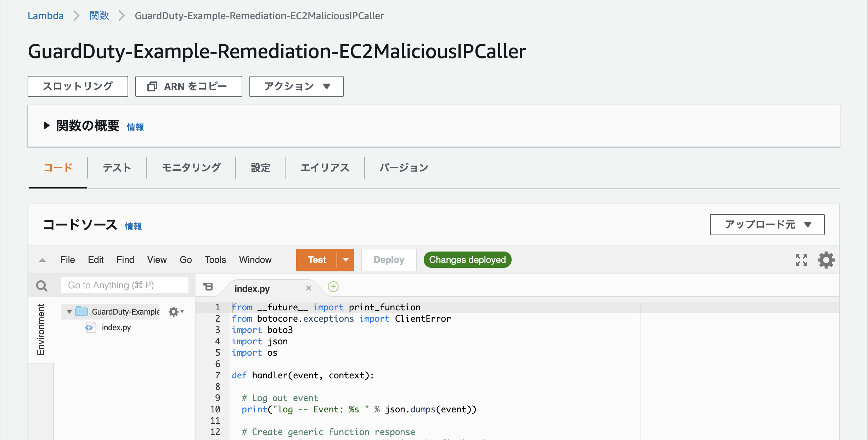This screenshot has height=440, width=868.
Task: Click the 'import json' code line
Action: point(260,341)
